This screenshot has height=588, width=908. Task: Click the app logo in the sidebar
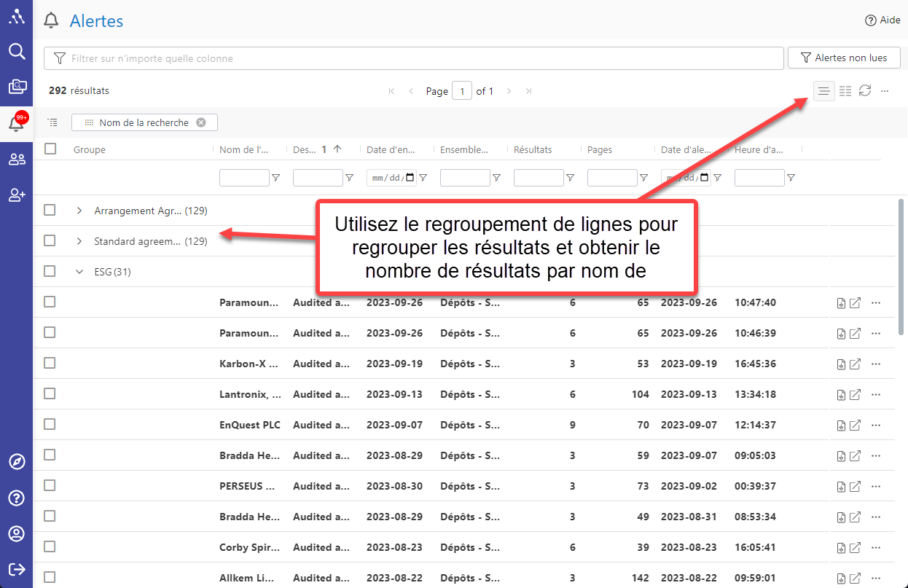[16, 16]
